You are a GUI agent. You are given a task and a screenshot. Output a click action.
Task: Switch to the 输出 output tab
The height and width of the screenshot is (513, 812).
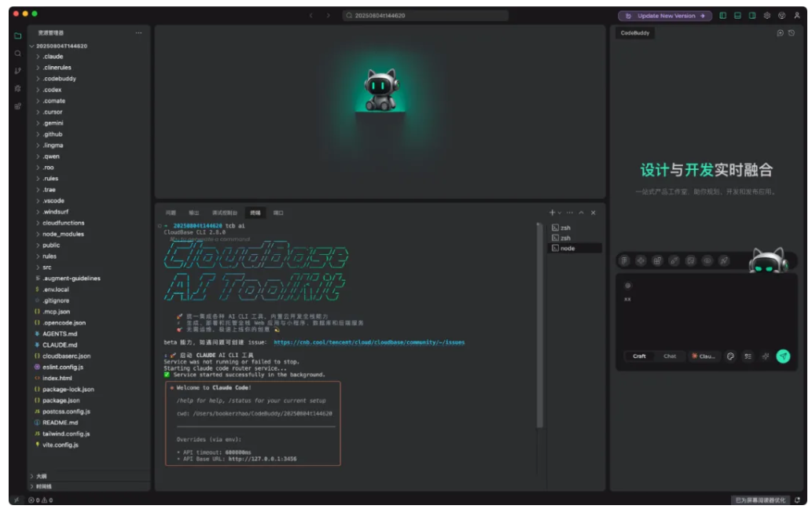pyautogui.click(x=193, y=213)
